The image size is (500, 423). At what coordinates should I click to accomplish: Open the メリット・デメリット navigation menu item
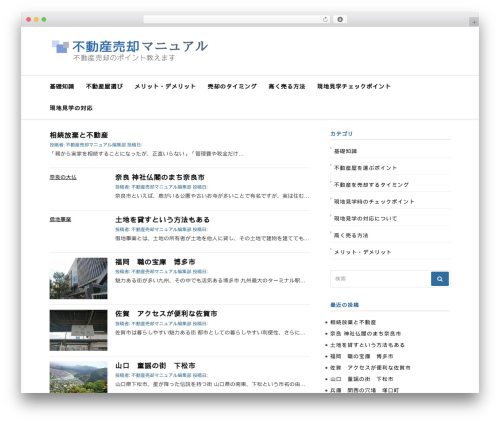click(165, 86)
